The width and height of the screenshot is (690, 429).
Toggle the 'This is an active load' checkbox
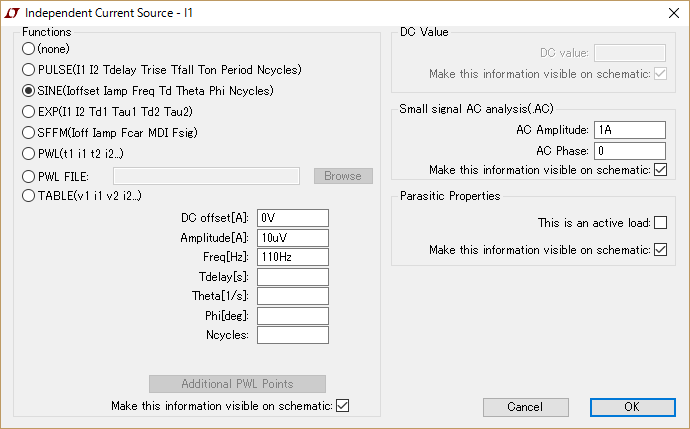[660, 223]
